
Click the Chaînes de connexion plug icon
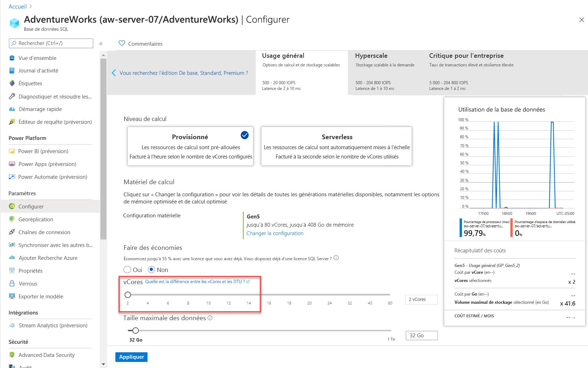pos(12,232)
